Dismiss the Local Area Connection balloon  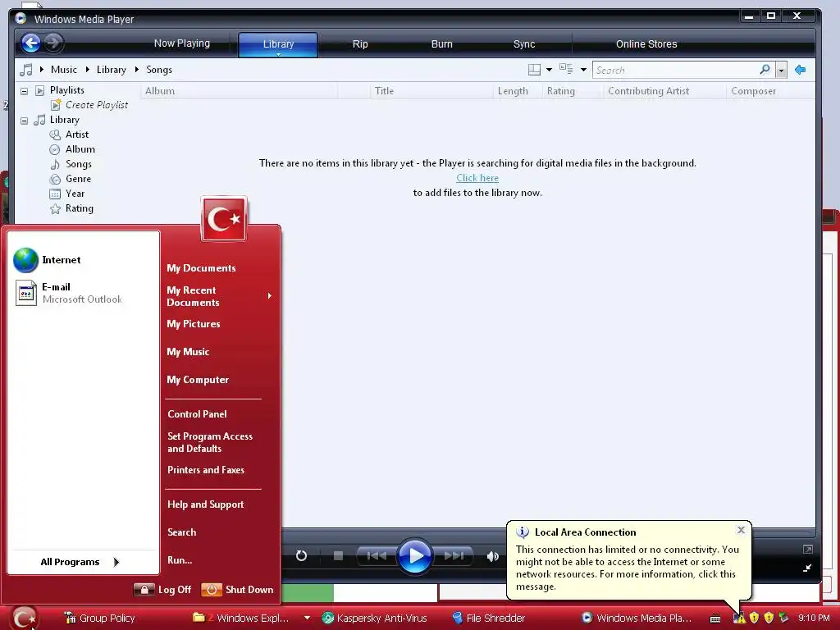[x=741, y=530]
